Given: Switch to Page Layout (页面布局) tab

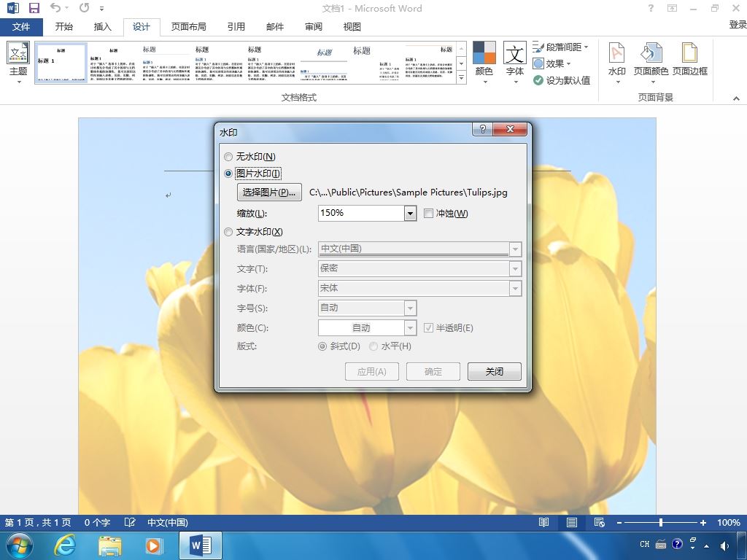Looking at the screenshot, I should click(x=189, y=27).
